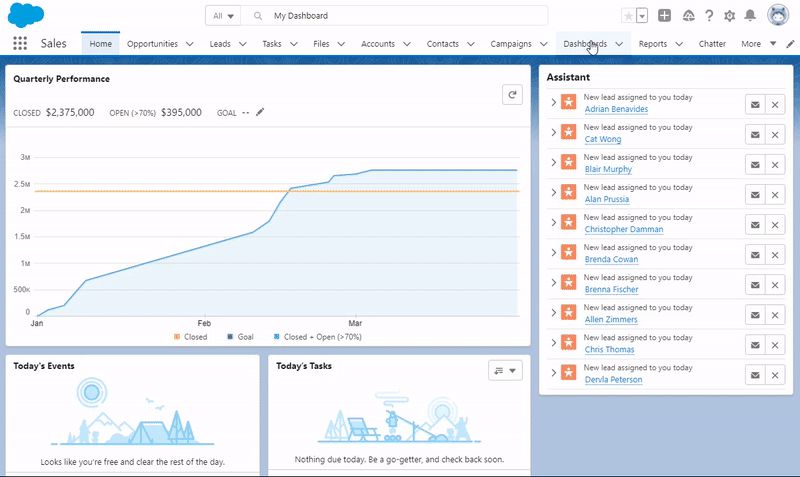
Task: Open the Brenda Cowan lead link
Action: pos(611,260)
